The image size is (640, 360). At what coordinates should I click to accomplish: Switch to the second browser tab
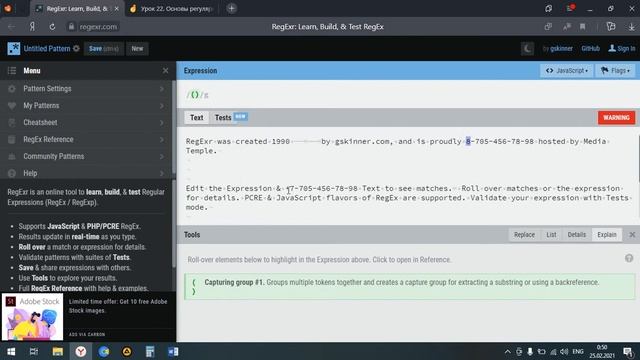pos(173,9)
